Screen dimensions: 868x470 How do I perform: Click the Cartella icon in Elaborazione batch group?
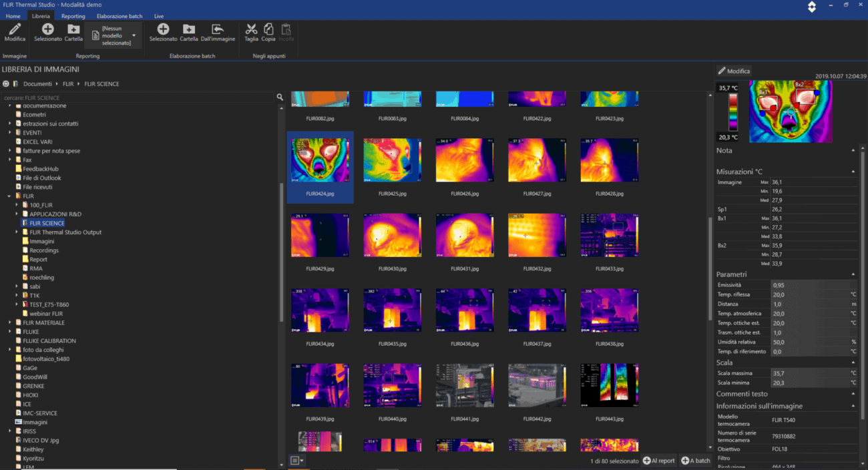point(189,29)
